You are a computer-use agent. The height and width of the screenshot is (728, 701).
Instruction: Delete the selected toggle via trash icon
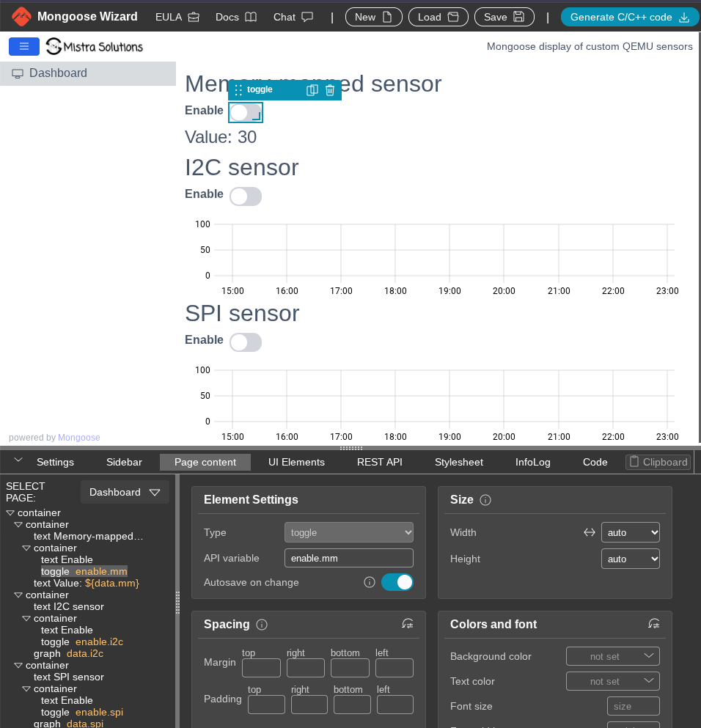[x=330, y=90]
